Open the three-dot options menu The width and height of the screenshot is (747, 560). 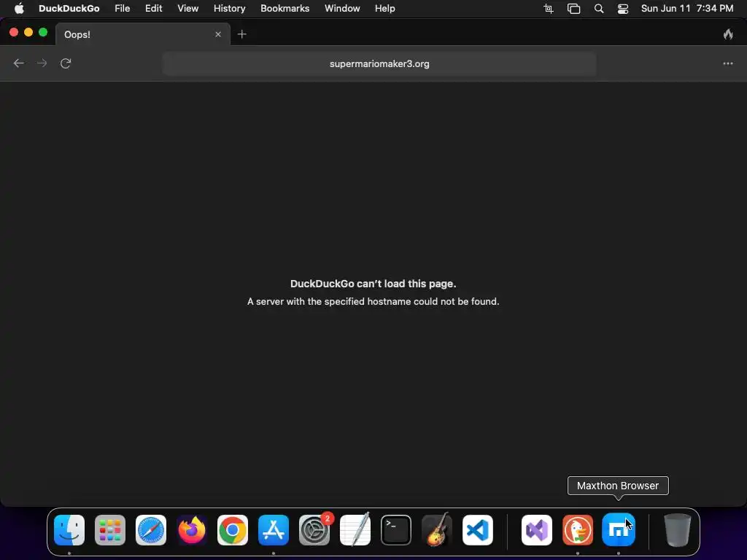pyautogui.click(x=727, y=63)
